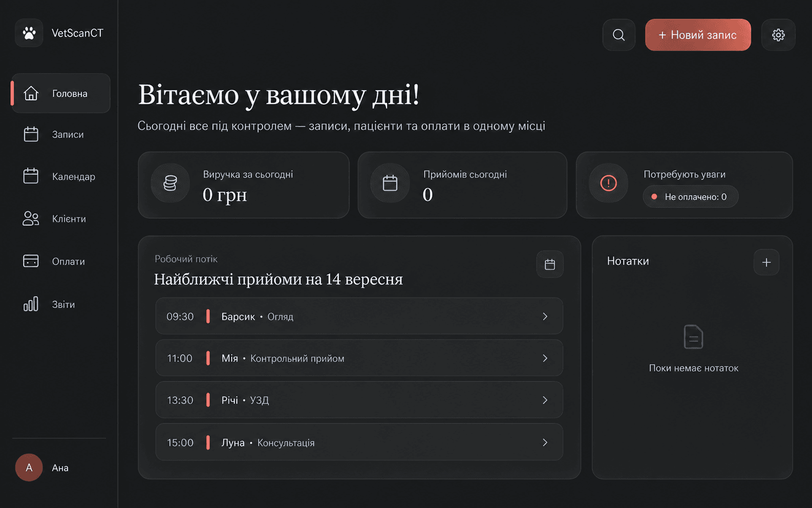Click the alert icon in Потребують уваги card

(x=609, y=183)
